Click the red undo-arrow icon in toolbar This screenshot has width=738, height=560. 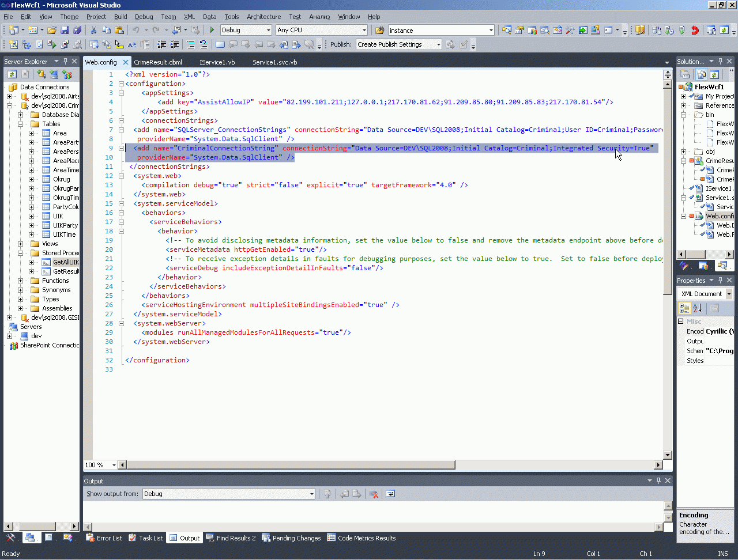click(695, 30)
